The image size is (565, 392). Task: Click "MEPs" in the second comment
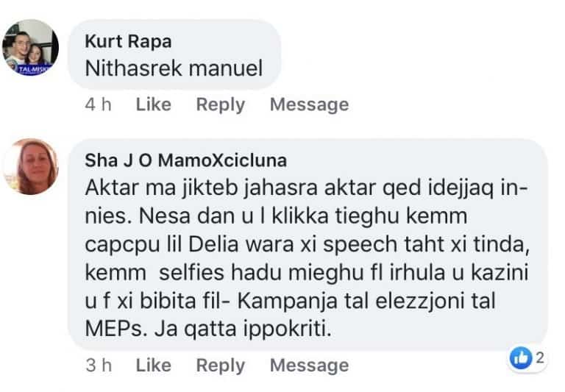110,329
